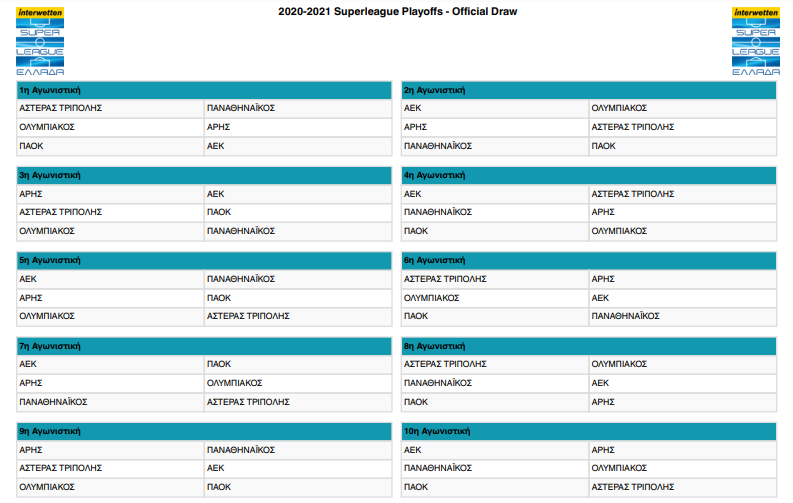This screenshot has height=503, width=793.
Task: Select the '8η Αγωνιστική' header
Action: point(589,346)
